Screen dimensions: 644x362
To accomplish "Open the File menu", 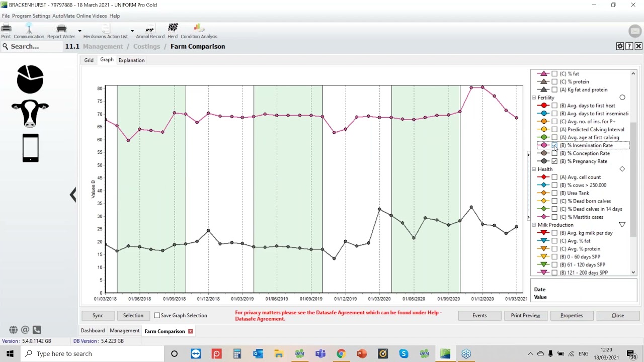I will point(6,16).
